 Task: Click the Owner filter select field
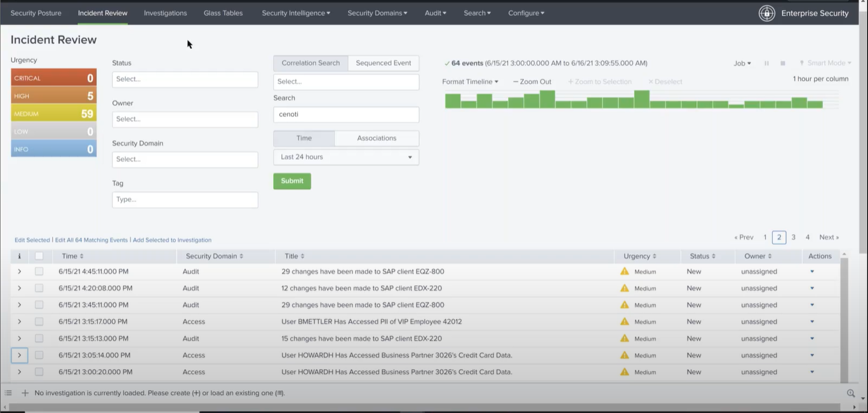185,119
